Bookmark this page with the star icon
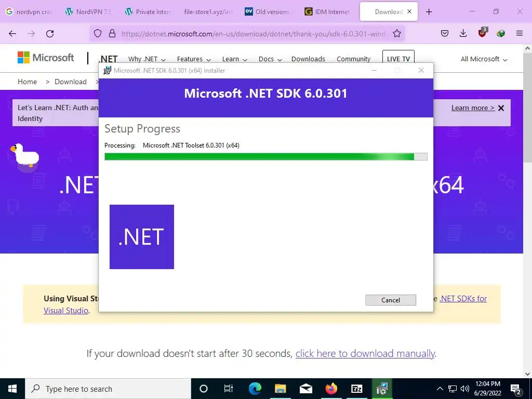 (x=397, y=34)
